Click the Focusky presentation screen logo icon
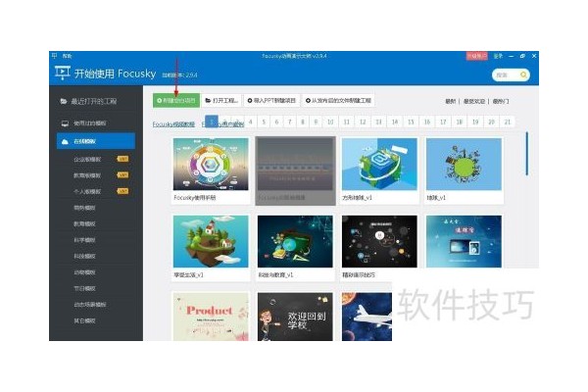Viewport: 588px width, 392px height. pyautogui.click(x=63, y=72)
